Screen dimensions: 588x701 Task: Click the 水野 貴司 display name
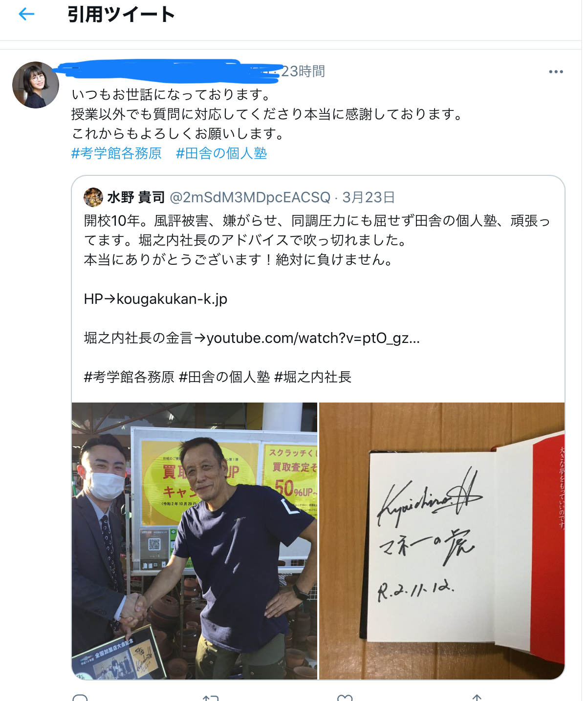coord(136,197)
